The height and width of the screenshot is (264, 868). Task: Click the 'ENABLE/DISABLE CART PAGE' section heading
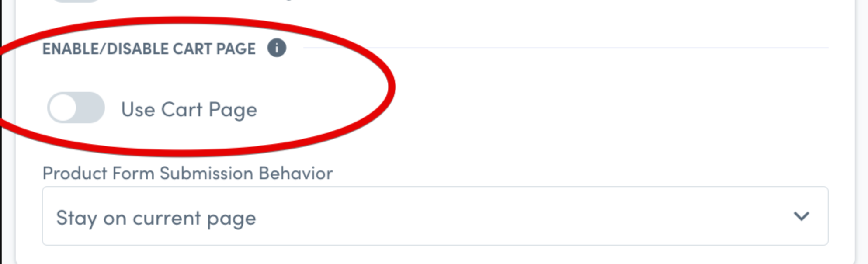coord(149,49)
